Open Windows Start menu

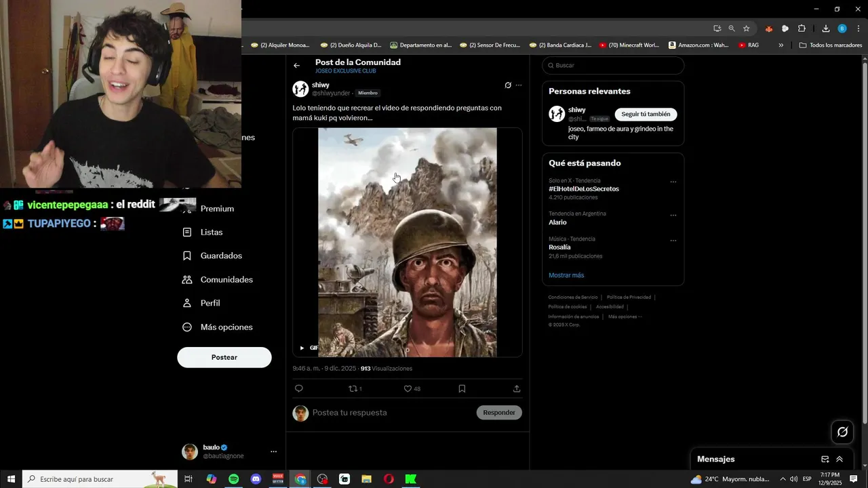(x=11, y=479)
